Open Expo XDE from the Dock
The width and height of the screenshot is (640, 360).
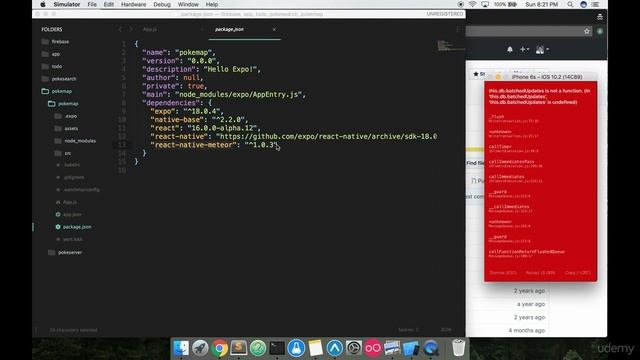(334, 348)
